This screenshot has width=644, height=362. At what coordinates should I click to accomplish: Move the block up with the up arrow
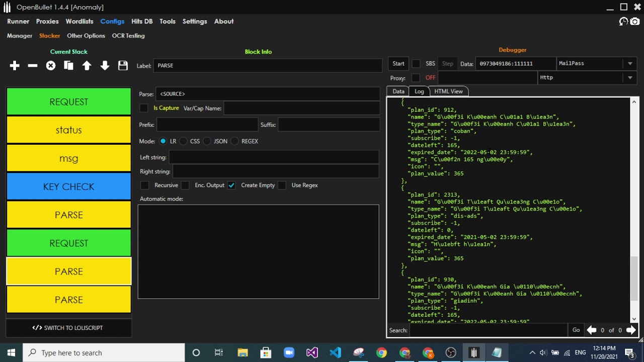coord(87,66)
